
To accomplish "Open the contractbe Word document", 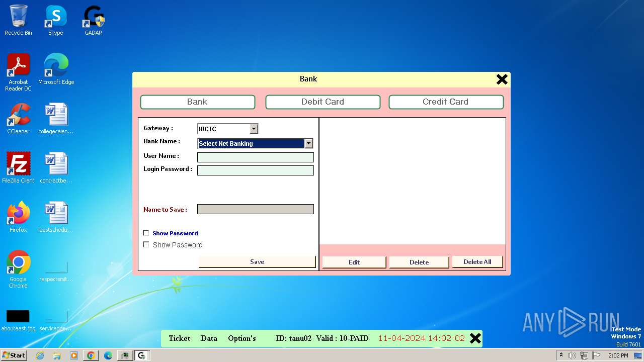I will 56,168.
